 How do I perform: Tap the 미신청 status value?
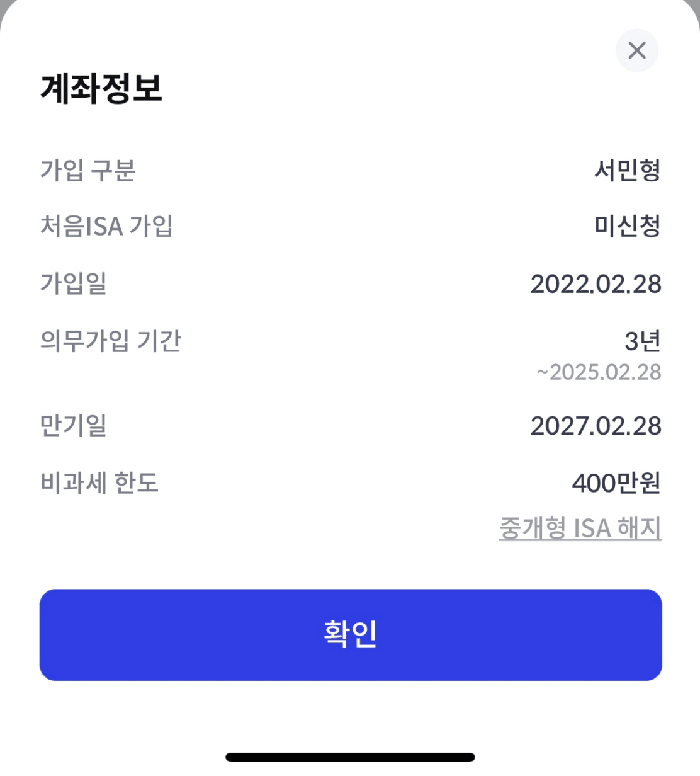(628, 226)
